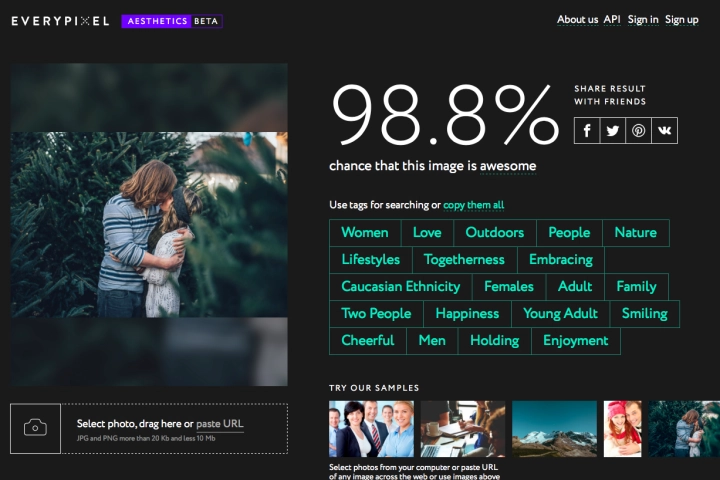Click the copy them all link

474,205
